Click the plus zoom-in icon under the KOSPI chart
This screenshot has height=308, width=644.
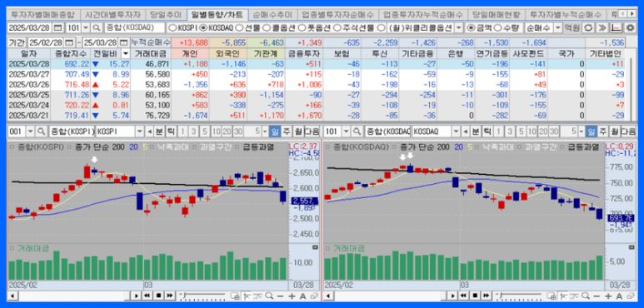292,296
